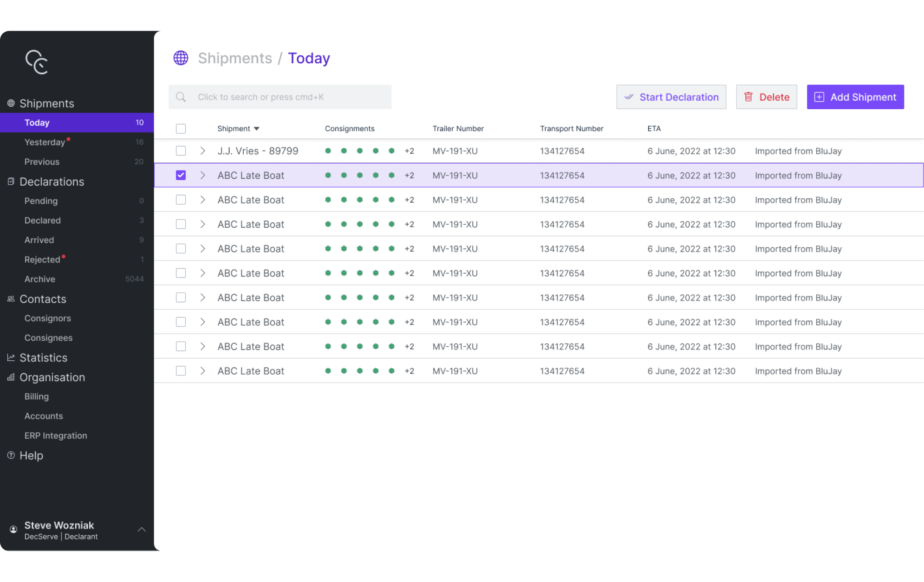Click the magnifier search icon
This screenshot has height=582, width=924.
click(181, 97)
